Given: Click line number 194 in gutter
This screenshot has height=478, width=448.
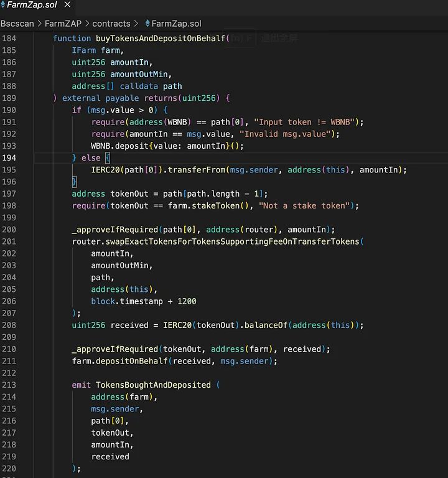Looking at the screenshot, I should click(9, 158).
